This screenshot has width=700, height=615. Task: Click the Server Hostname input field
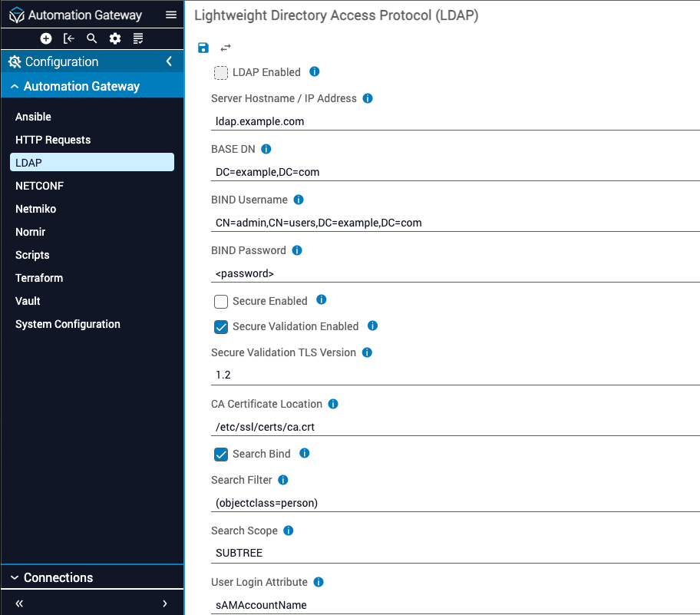[x=453, y=121]
